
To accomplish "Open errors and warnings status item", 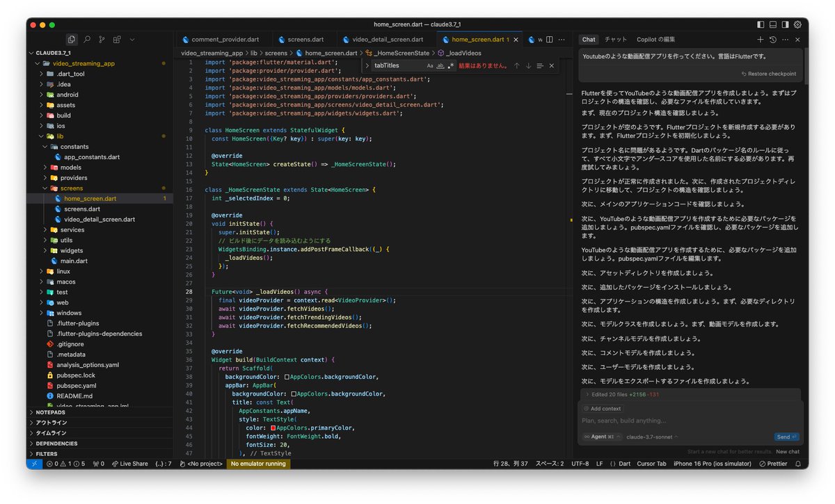I will (x=66, y=464).
